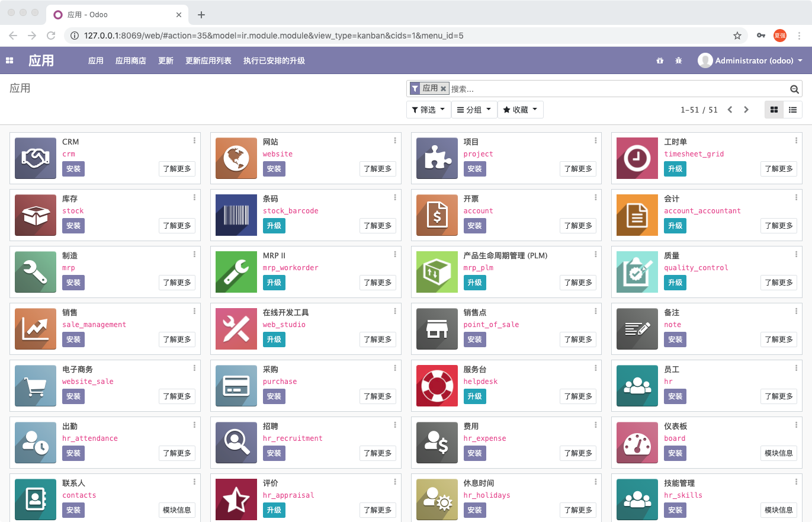The height and width of the screenshot is (522, 812).
Task: Select the 应用 - Odoo browser tab
Action: coord(118,14)
